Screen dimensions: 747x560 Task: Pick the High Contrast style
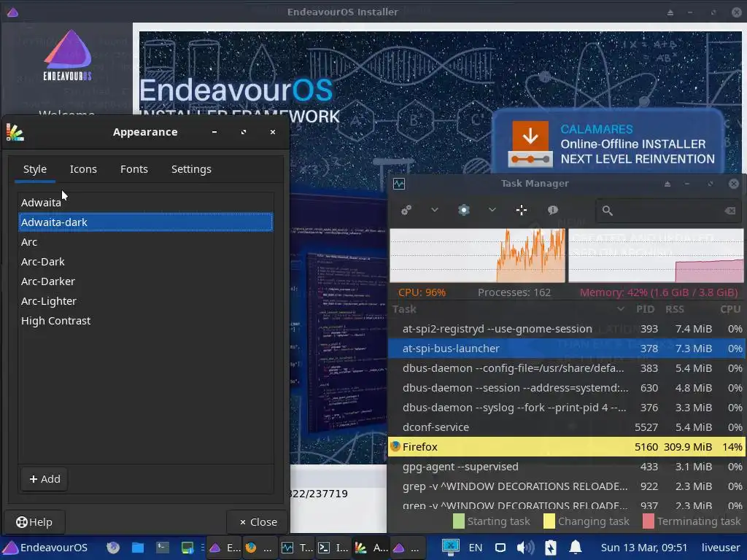coord(146,321)
